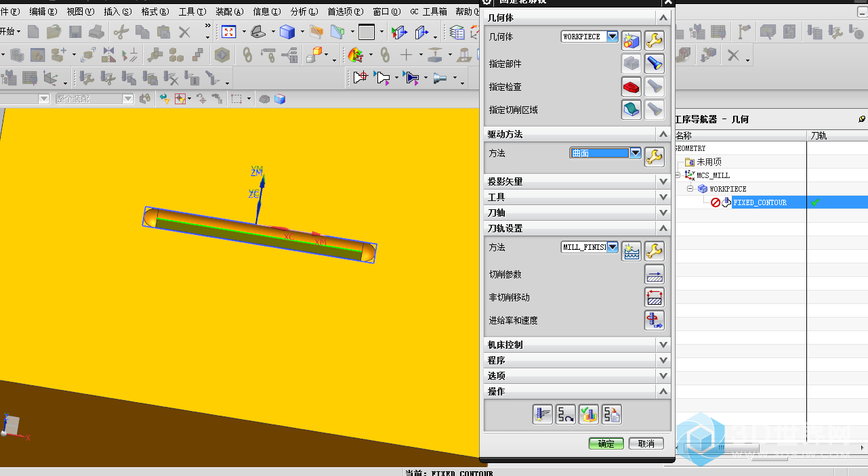Click the Save floppy disk icon
Viewport: 868px width, 476px height.
pyautogui.click(x=75, y=32)
